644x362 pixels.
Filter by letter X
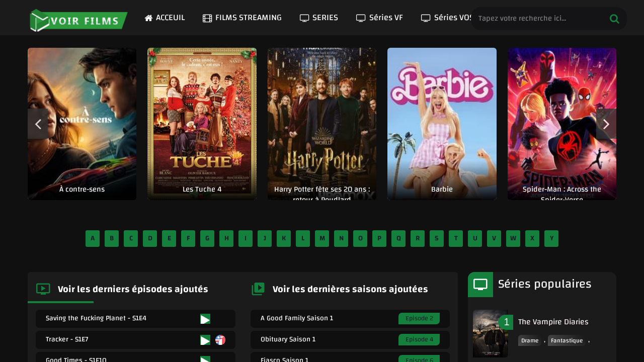532,238
